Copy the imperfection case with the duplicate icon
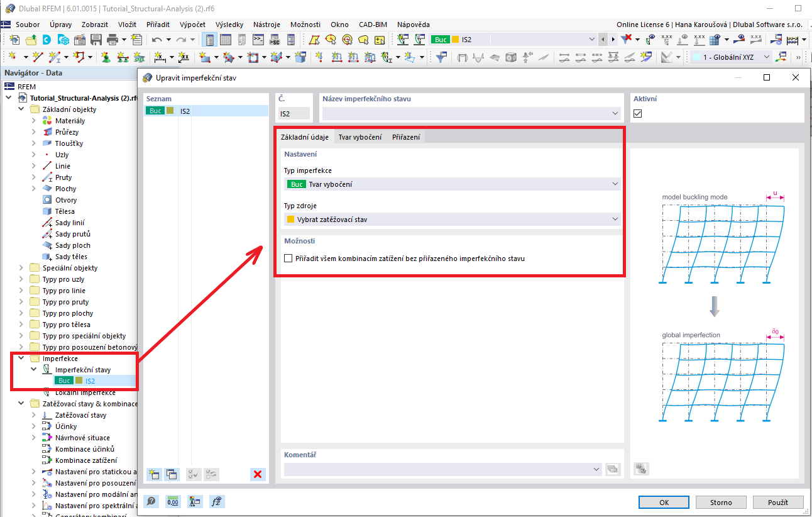 coord(171,474)
